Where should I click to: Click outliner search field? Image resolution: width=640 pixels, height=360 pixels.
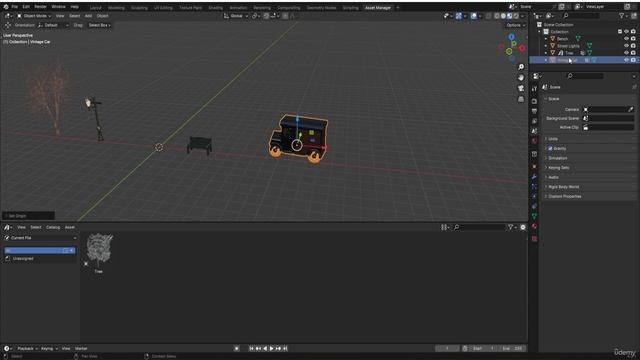coord(581,16)
